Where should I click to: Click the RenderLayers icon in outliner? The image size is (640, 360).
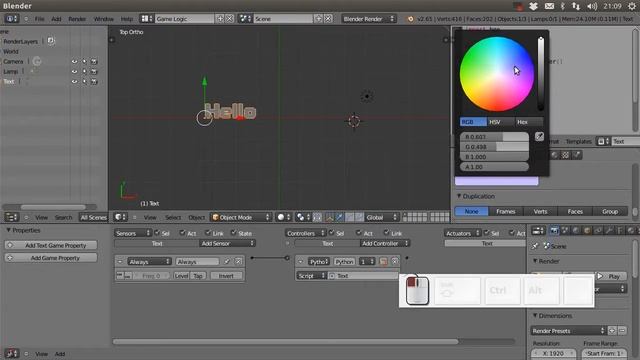point(51,41)
